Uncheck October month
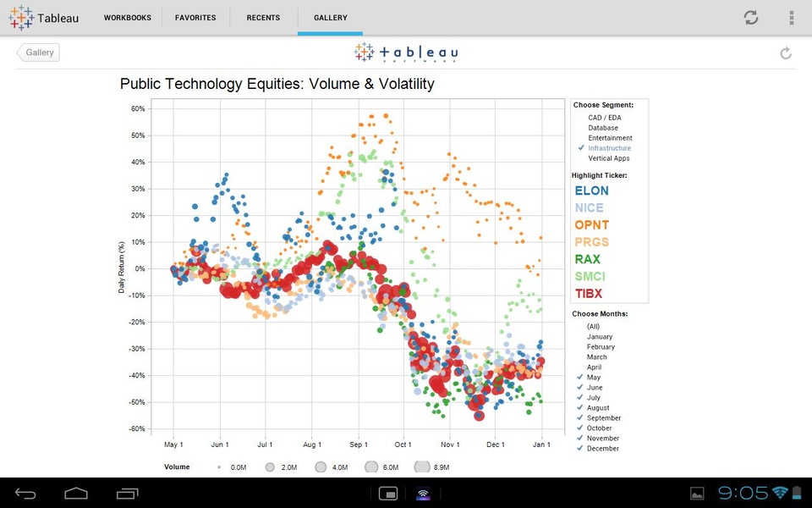The height and width of the screenshot is (508, 812). click(599, 428)
